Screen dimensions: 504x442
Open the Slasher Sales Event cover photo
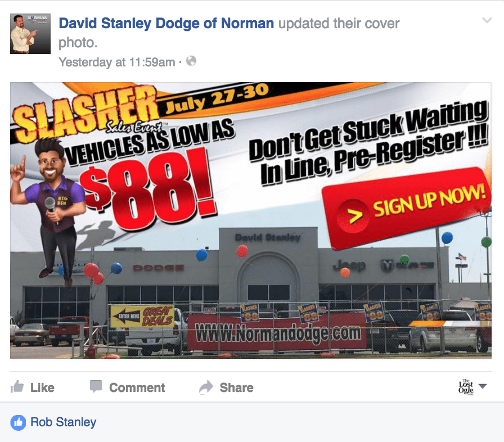(251, 220)
